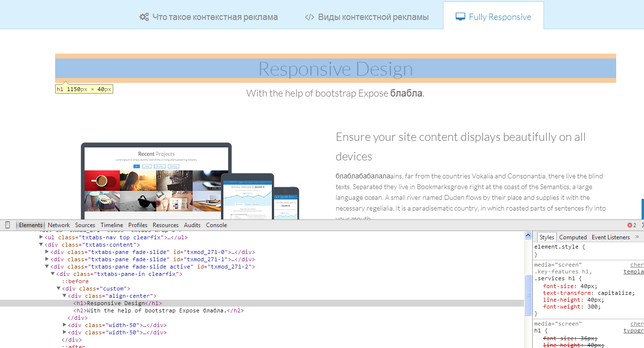Toggle device mode via the phone icon

(7, 225)
